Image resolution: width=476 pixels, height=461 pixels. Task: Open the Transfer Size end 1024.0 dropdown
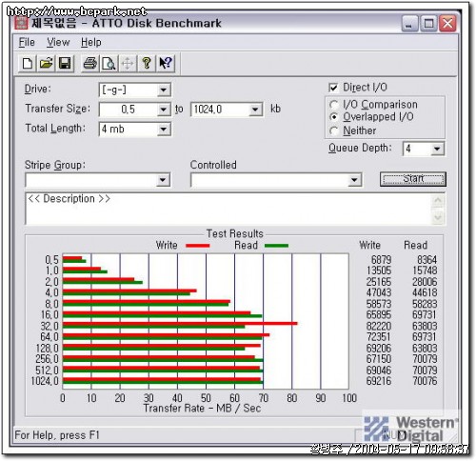click(255, 110)
